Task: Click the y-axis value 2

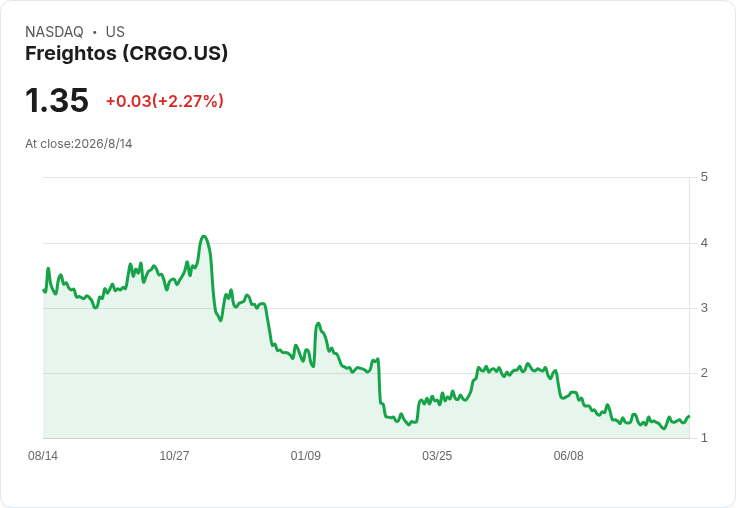Action: (704, 373)
